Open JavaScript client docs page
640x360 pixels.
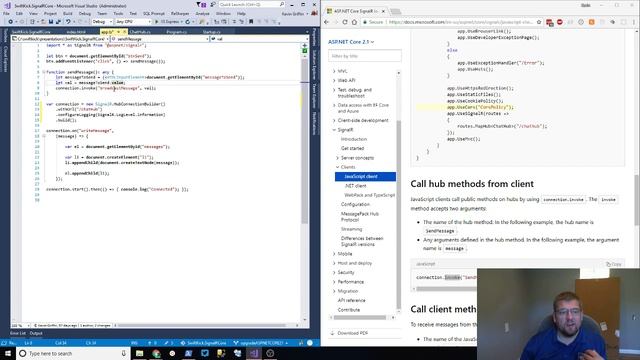[365, 176]
